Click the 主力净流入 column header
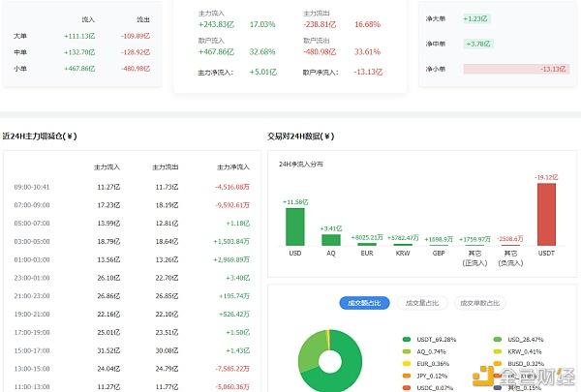Viewport: 581px width, 392px height. point(233,167)
